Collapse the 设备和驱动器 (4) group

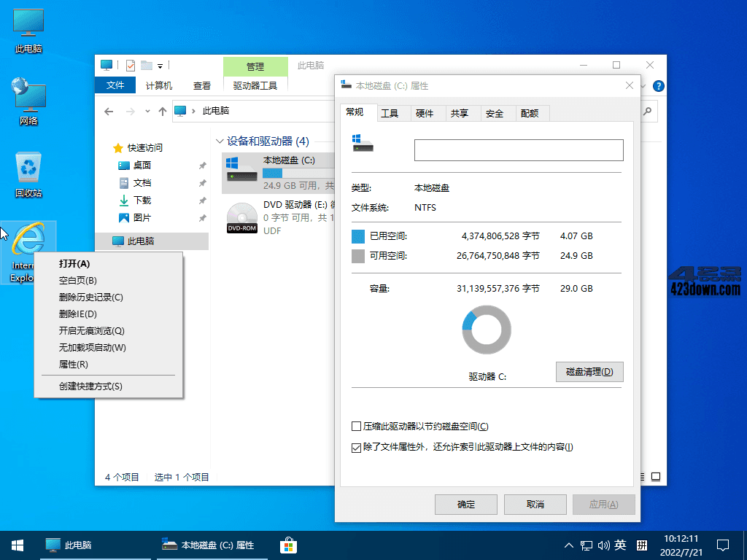[x=220, y=141]
